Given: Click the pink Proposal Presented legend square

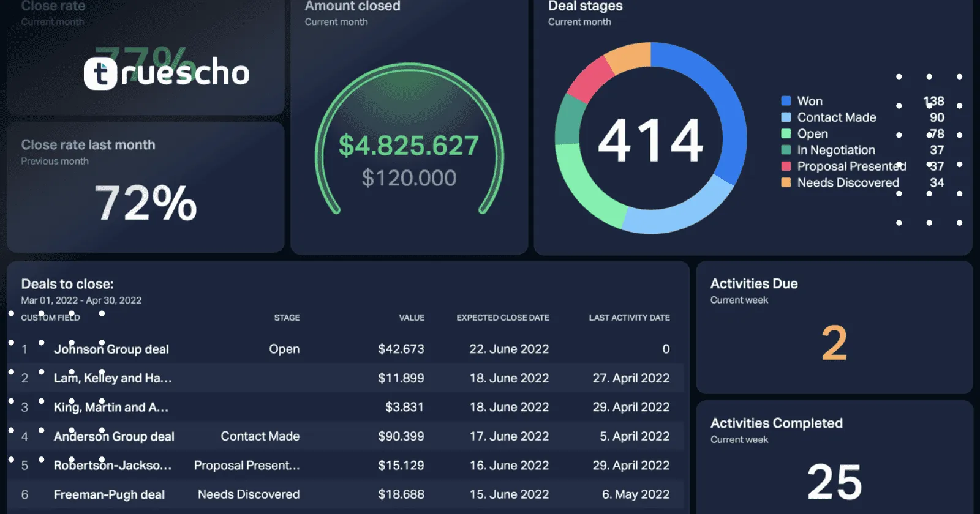Looking at the screenshot, I should point(786,166).
